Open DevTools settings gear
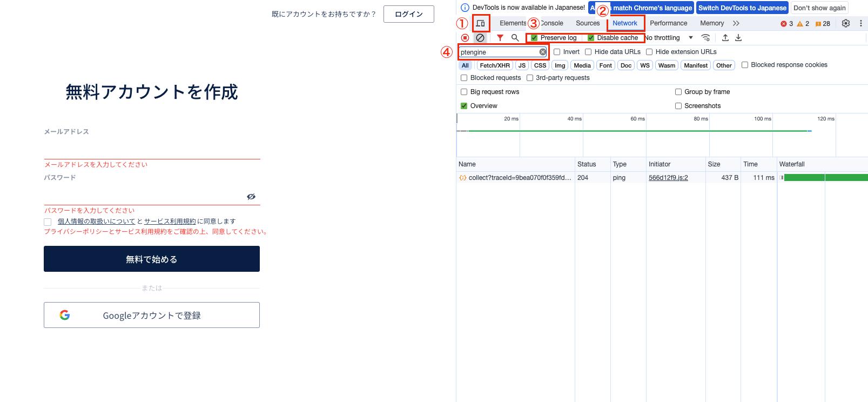The width and height of the screenshot is (868, 402). pos(846,23)
